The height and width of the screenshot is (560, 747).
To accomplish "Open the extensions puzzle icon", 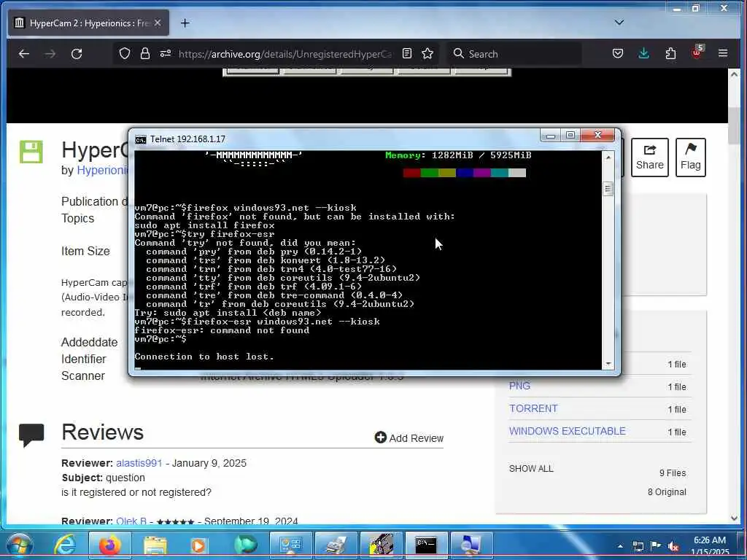I will (x=670, y=53).
